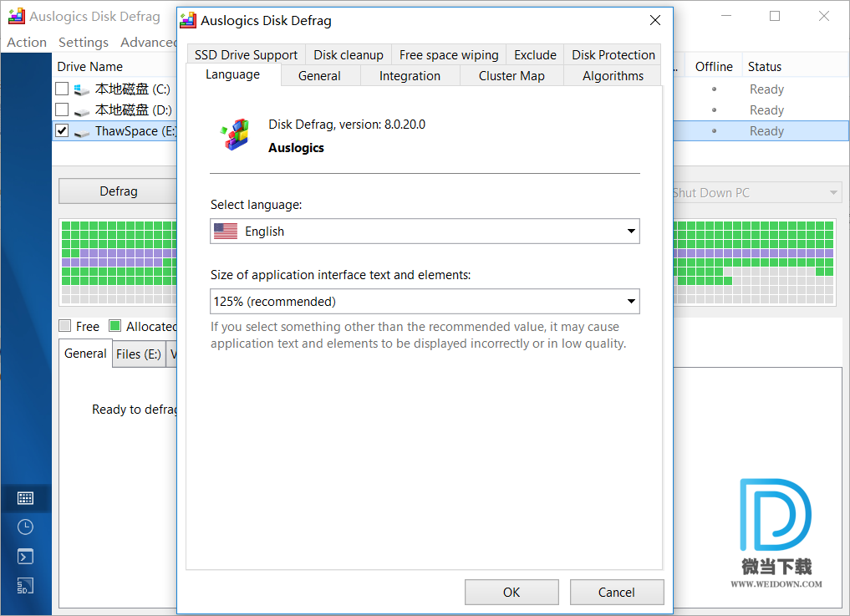
Task: Click the Disk Defrag logo in Language tab
Action: [x=236, y=135]
